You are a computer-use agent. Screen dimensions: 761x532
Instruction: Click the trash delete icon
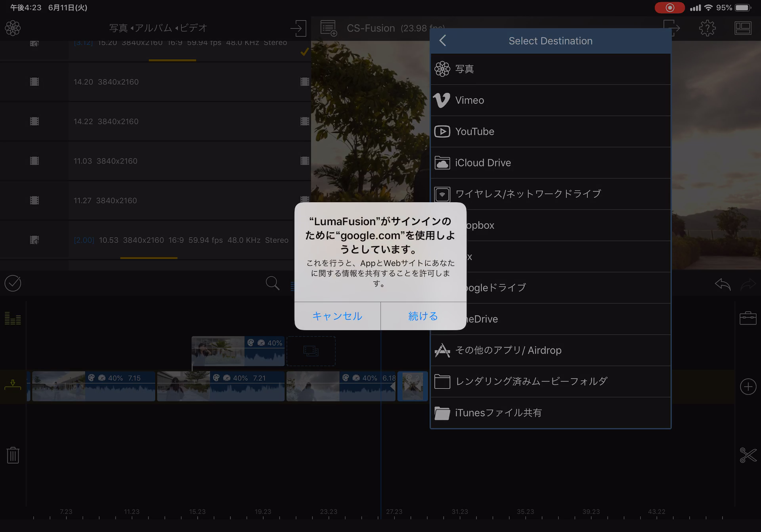[x=13, y=455]
